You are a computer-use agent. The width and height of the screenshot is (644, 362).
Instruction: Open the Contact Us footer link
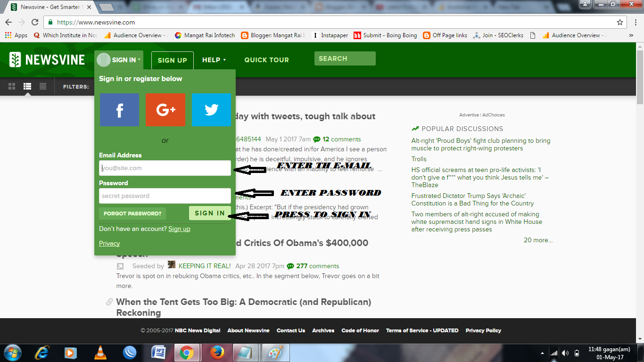tap(291, 331)
